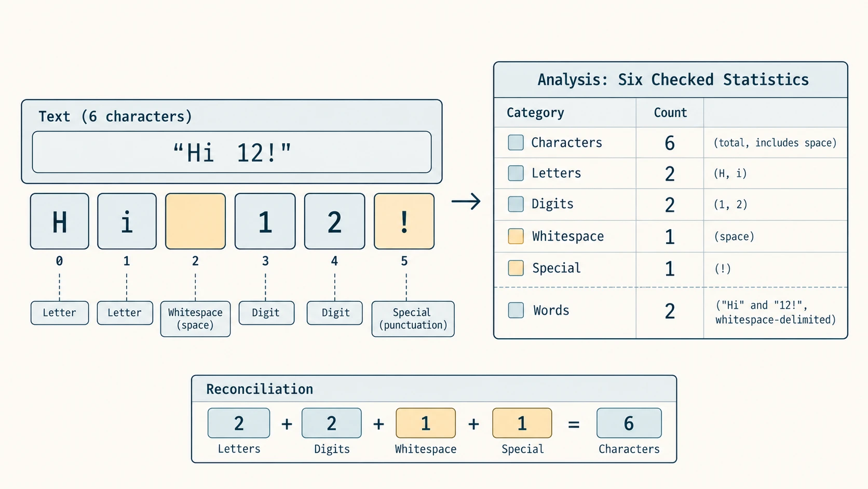
Task: Click the Characters count value 6
Action: click(670, 143)
